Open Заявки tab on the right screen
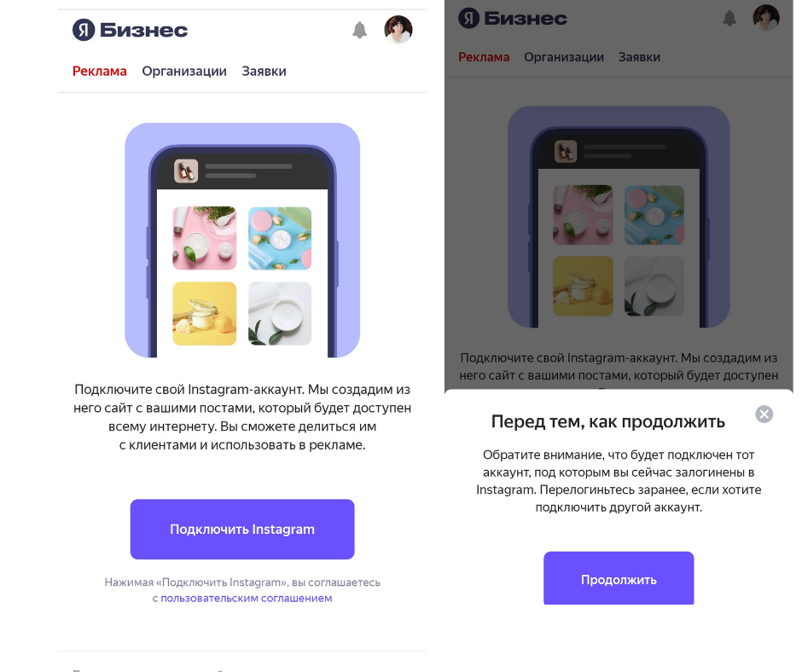This screenshot has width=802, height=672. [639, 57]
